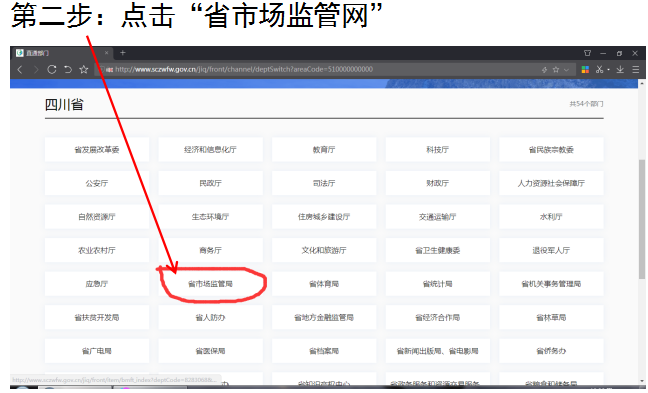Open the scissors screenshot tool
This screenshot has width=648, height=393.
click(x=600, y=69)
